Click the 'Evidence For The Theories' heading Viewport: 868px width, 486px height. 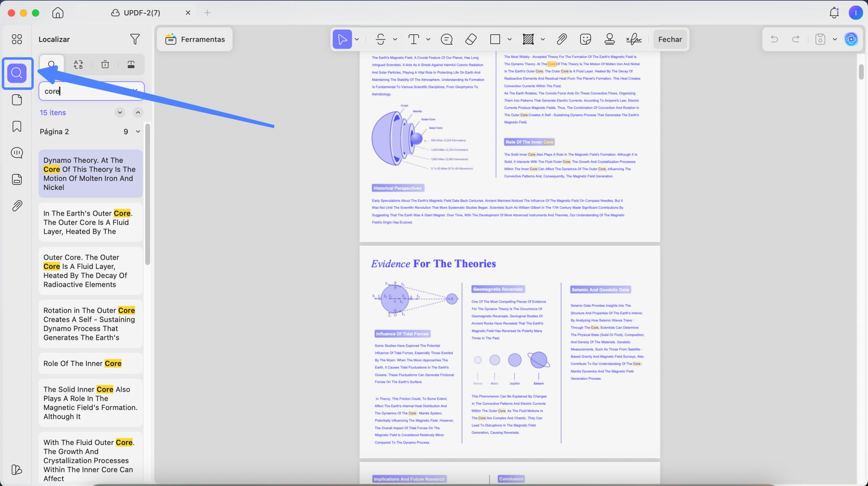pos(433,264)
